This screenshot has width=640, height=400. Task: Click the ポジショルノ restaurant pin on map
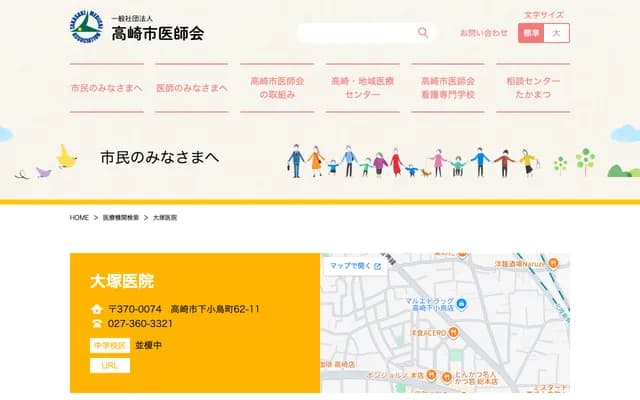tap(431, 376)
